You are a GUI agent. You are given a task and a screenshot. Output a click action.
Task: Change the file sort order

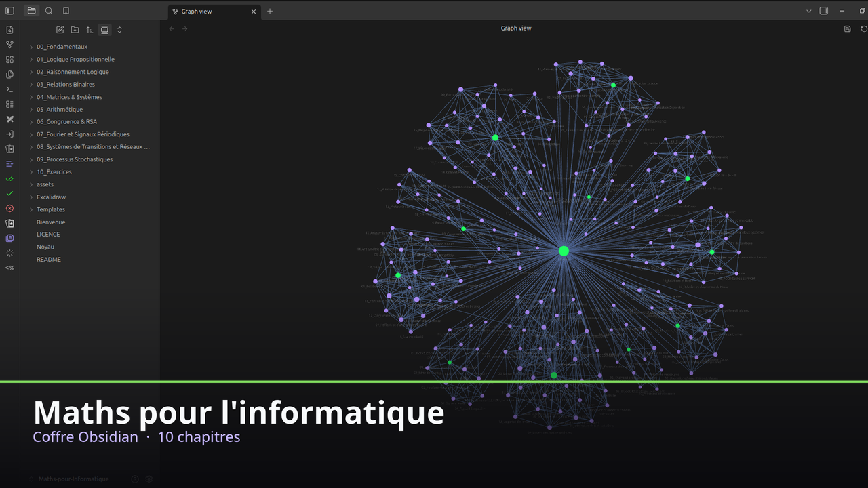[90, 30]
